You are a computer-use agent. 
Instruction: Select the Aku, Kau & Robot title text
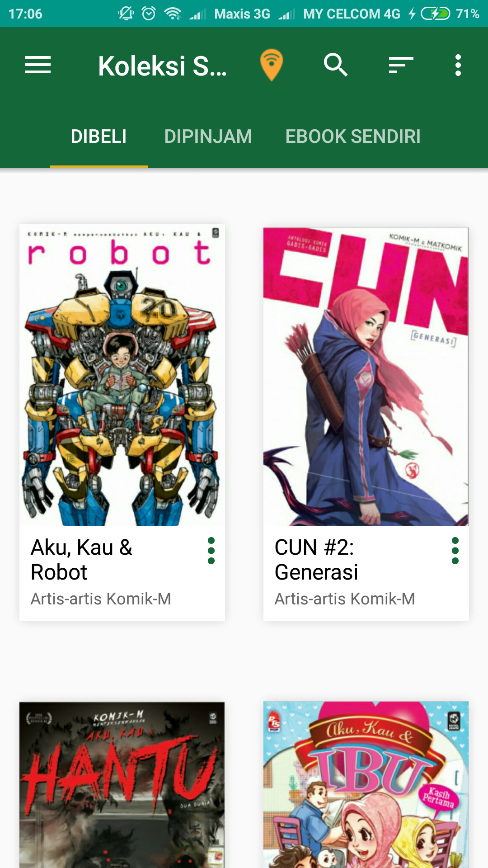pos(82,560)
